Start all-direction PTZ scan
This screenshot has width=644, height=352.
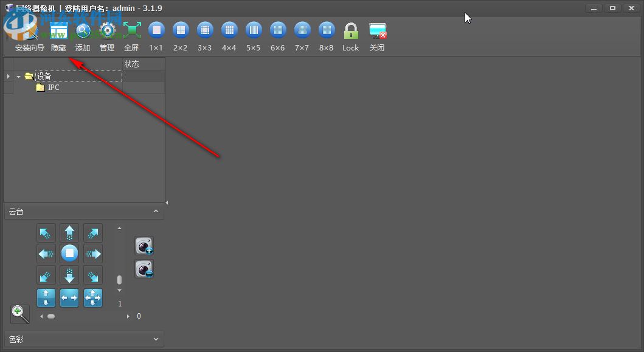coord(93,298)
